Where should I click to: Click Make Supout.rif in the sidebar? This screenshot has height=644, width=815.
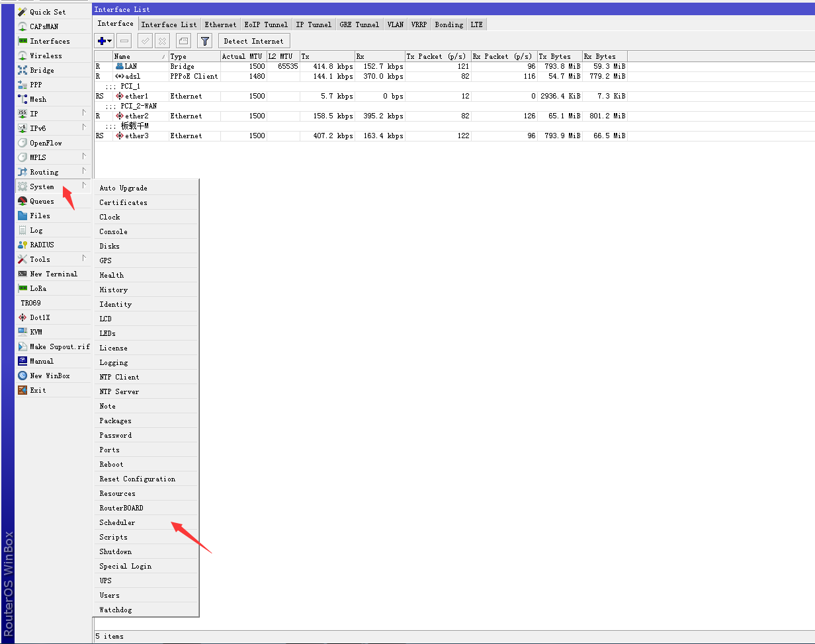[x=53, y=346]
